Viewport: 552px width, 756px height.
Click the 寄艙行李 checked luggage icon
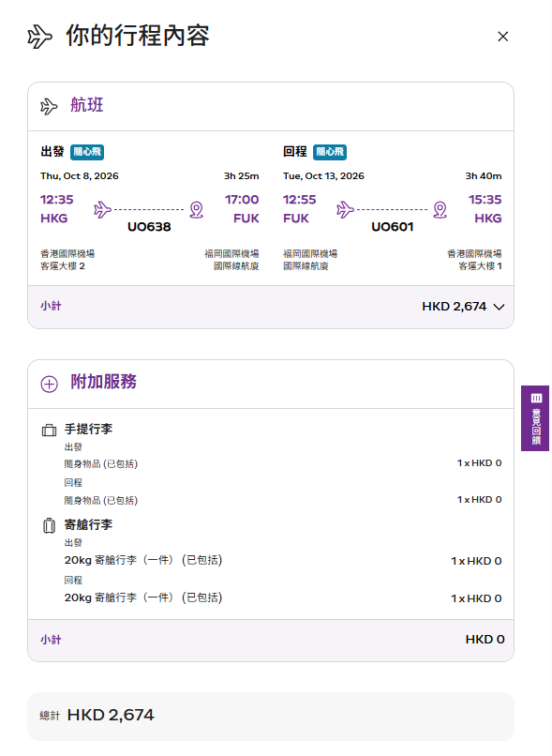click(49, 525)
